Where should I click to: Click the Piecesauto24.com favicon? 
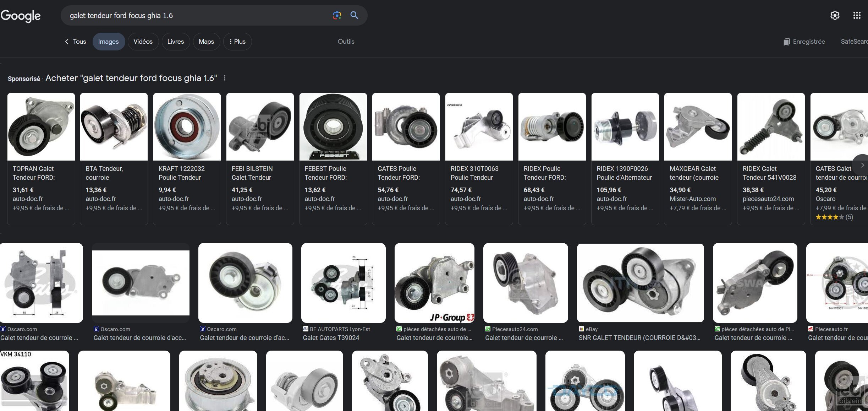(488, 329)
